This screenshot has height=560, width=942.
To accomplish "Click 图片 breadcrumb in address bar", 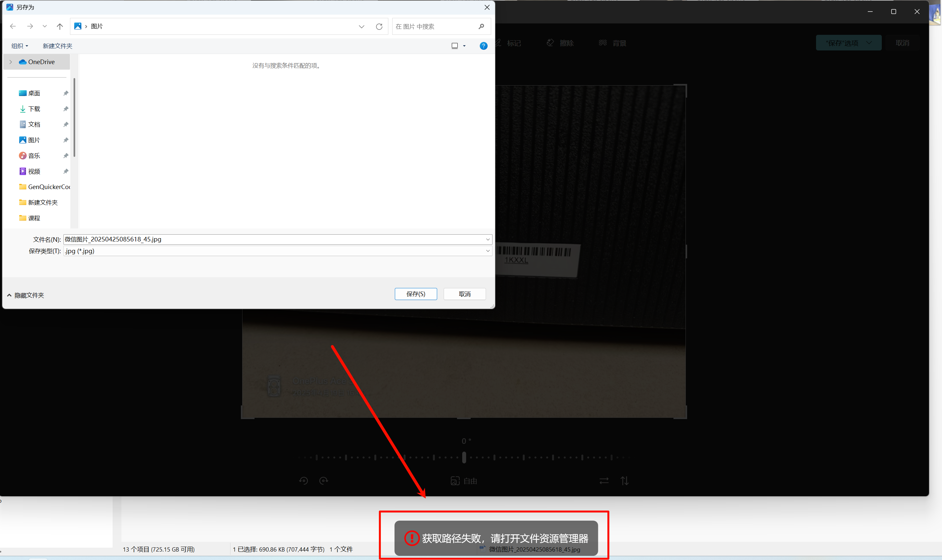I will click(x=97, y=26).
